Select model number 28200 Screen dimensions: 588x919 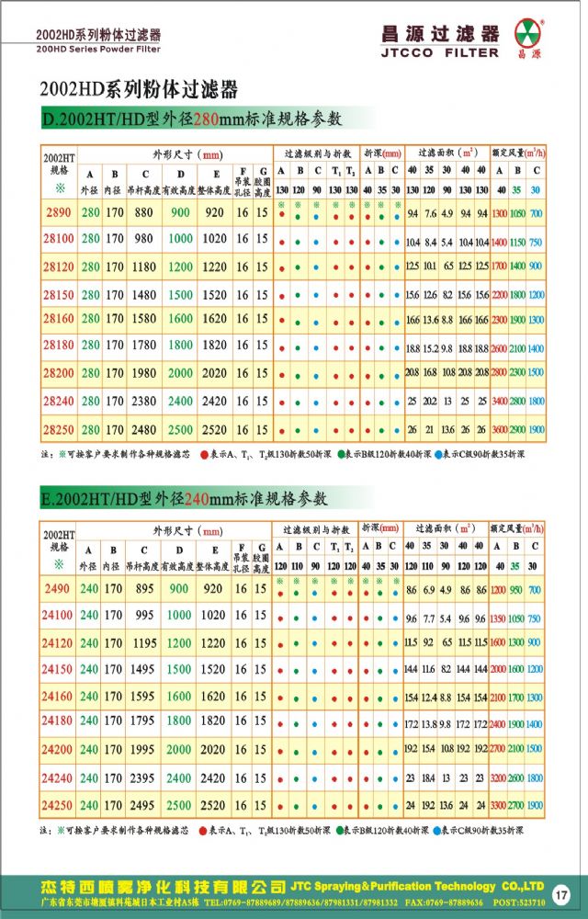59,373
